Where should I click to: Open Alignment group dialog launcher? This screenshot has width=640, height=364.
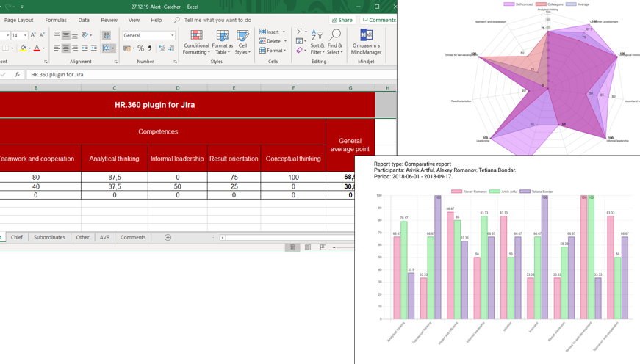tap(116, 62)
